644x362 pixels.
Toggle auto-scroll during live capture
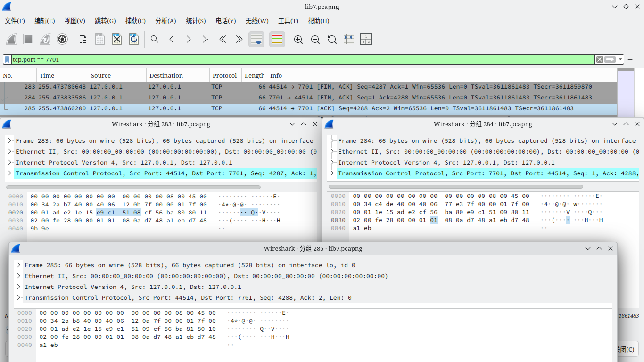click(x=256, y=40)
